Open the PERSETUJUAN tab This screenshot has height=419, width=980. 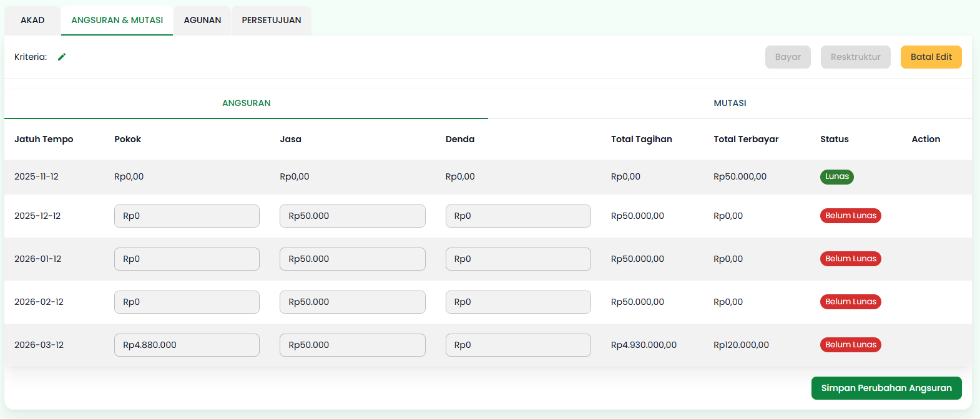[272, 20]
